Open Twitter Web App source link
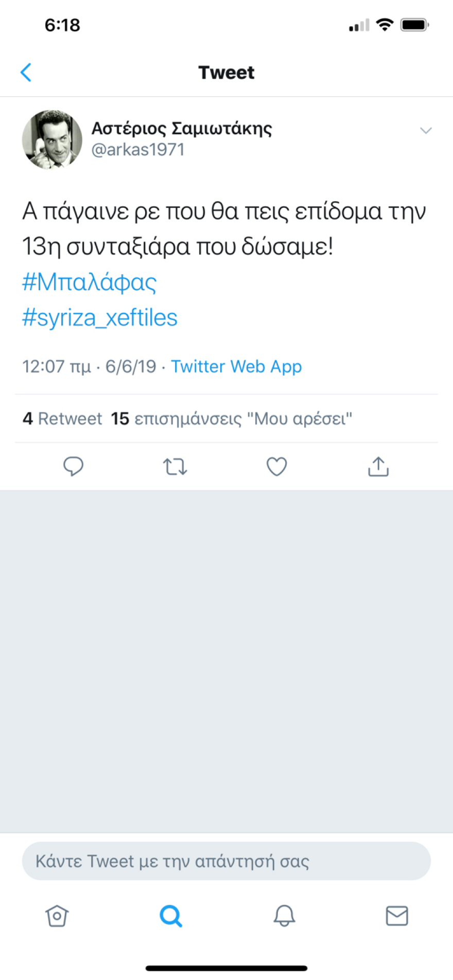 tap(237, 366)
